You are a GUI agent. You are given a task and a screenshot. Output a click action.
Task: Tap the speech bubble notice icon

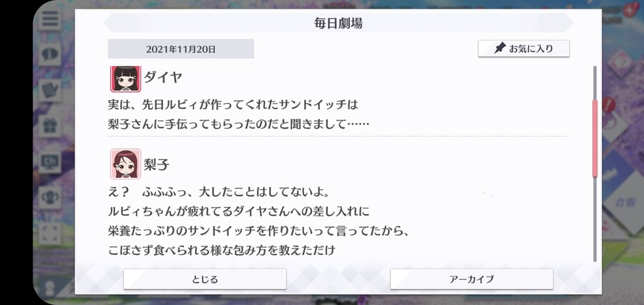point(50,54)
